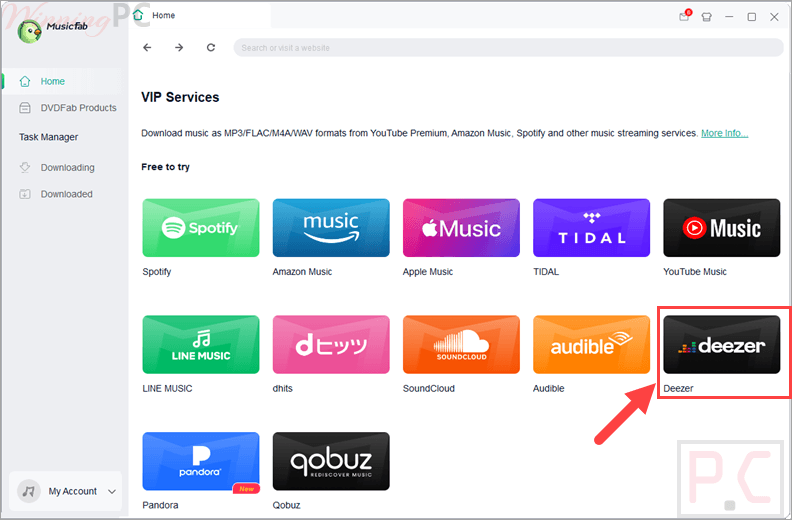Open the LINE MUSIC service tile
This screenshot has width=792, height=520.
coord(201,345)
